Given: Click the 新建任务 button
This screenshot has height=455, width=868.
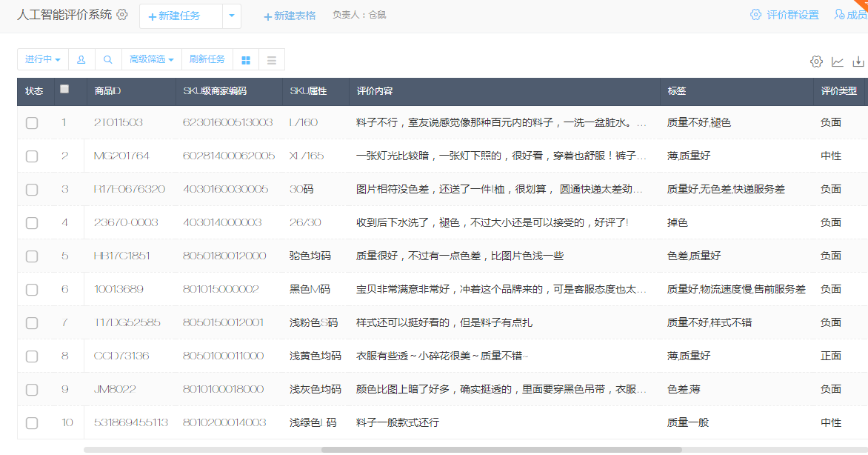Looking at the screenshot, I should (175, 16).
